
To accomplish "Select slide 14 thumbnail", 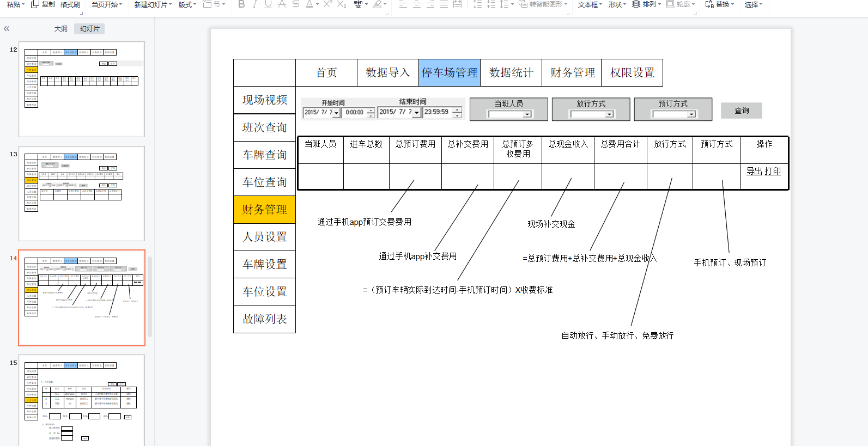I will pyautogui.click(x=82, y=298).
